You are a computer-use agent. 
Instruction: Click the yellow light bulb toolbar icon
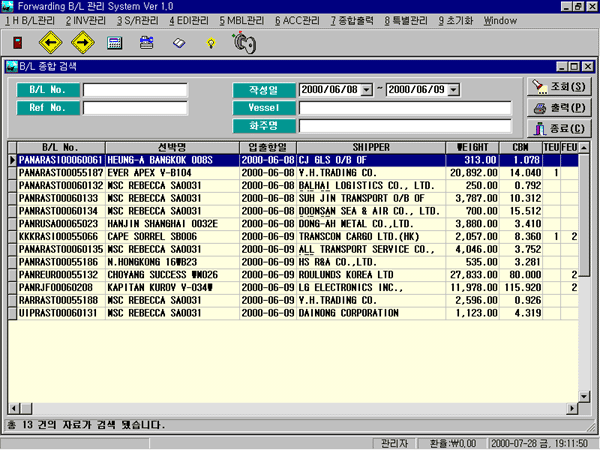[211, 43]
